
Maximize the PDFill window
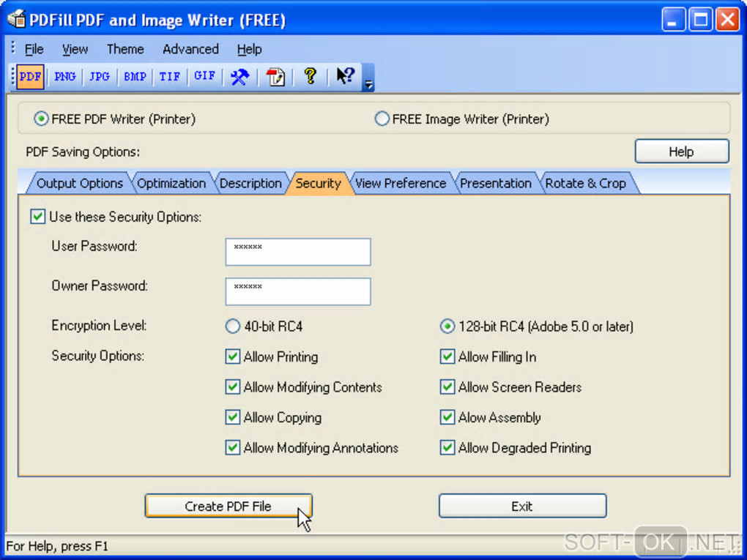pyautogui.click(x=701, y=20)
